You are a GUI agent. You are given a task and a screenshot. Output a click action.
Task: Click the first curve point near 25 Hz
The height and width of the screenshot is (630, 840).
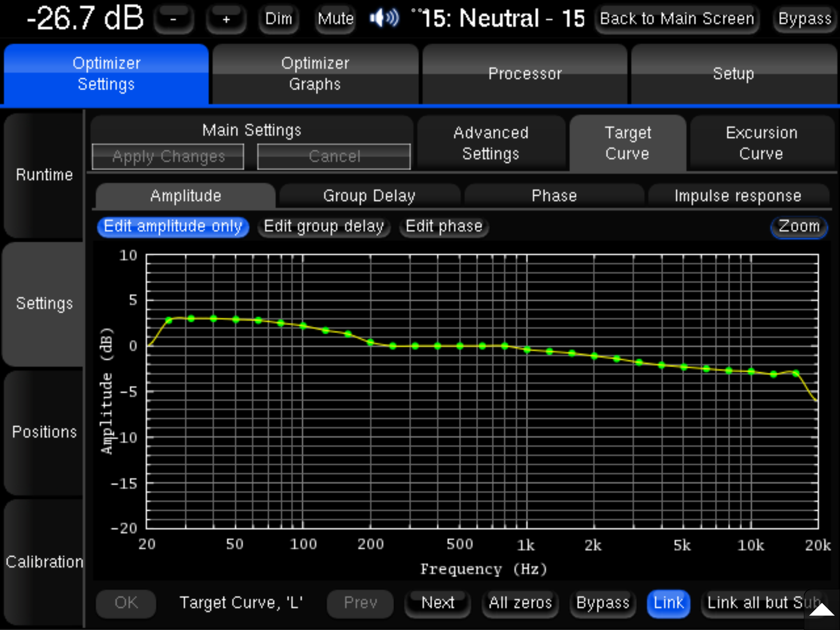pyautogui.click(x=169, y=320)
